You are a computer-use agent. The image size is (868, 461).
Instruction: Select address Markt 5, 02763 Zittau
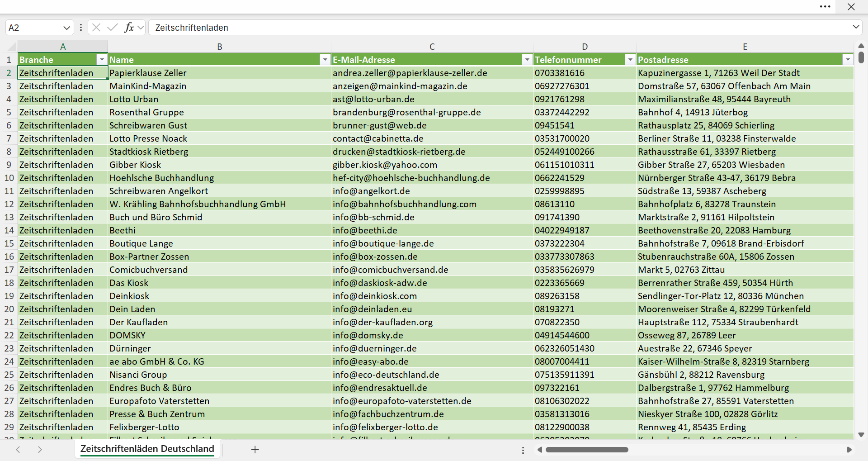745,270
